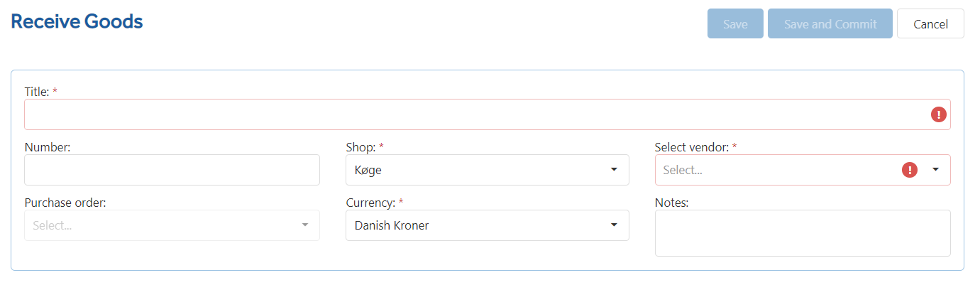Screen dimensions: 980x290
Task: Click the error icon in Select vendor field
Action: pos(909,170)
